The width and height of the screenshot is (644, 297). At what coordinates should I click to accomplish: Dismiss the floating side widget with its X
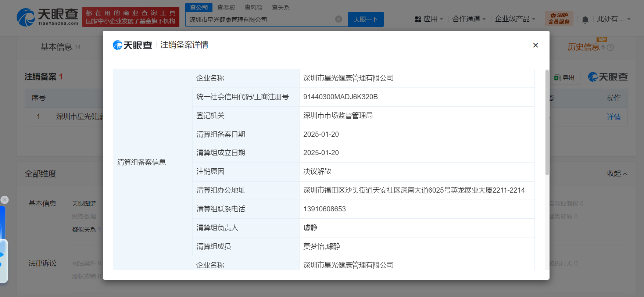click(x=4, y=200)
